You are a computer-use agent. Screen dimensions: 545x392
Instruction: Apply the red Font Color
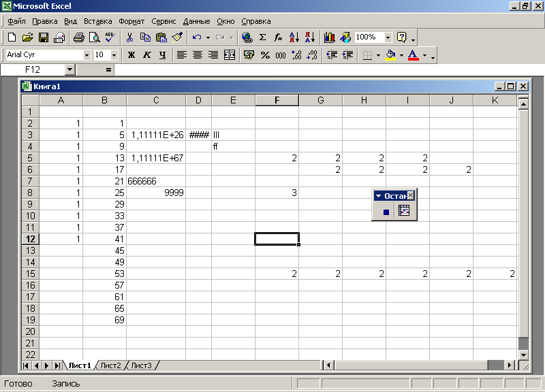point(414,55)
